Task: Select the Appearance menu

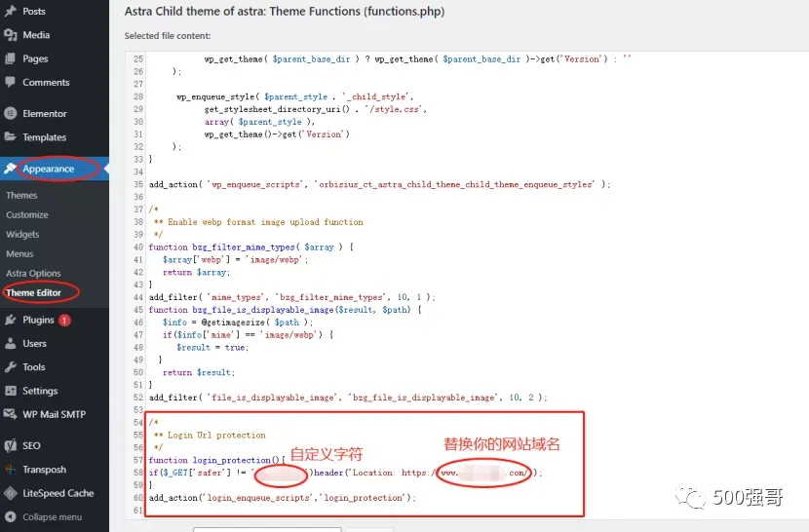Action: coord(49,169)
